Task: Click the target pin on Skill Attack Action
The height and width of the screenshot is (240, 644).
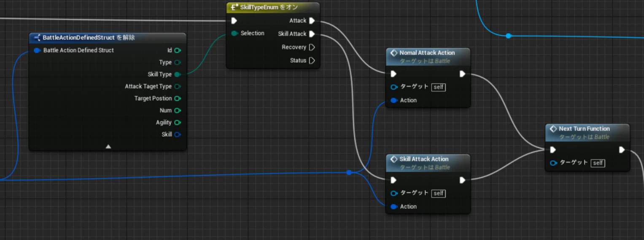Action: [x=394, y=193]
